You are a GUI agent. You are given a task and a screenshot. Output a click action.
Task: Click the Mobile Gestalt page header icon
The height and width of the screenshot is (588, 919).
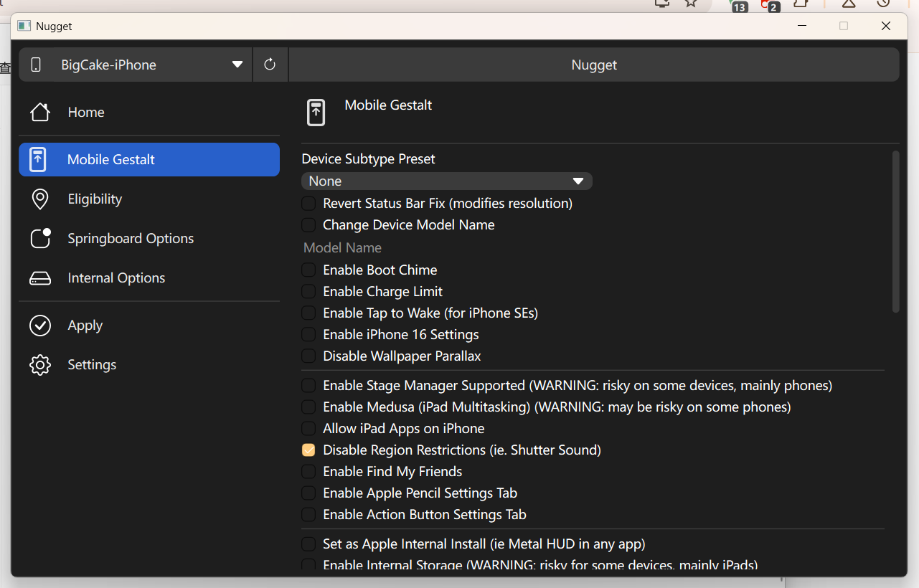click(316, 113)
